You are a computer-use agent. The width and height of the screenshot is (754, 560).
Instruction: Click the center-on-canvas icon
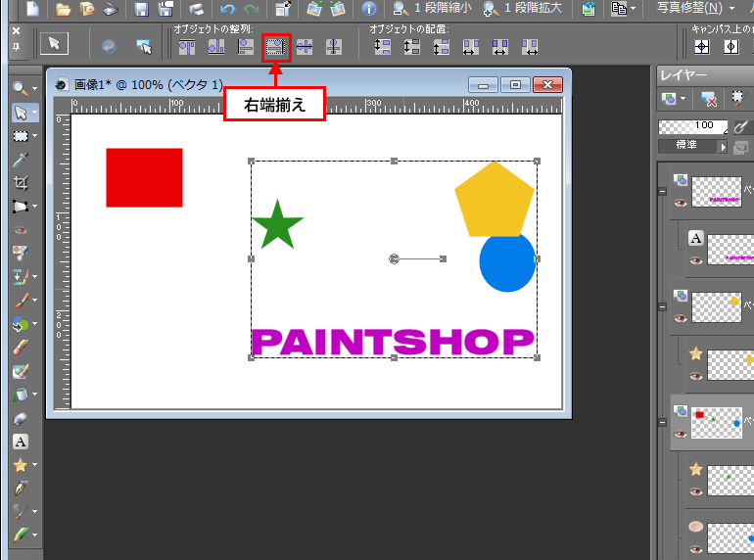click(x=702, y=47)
